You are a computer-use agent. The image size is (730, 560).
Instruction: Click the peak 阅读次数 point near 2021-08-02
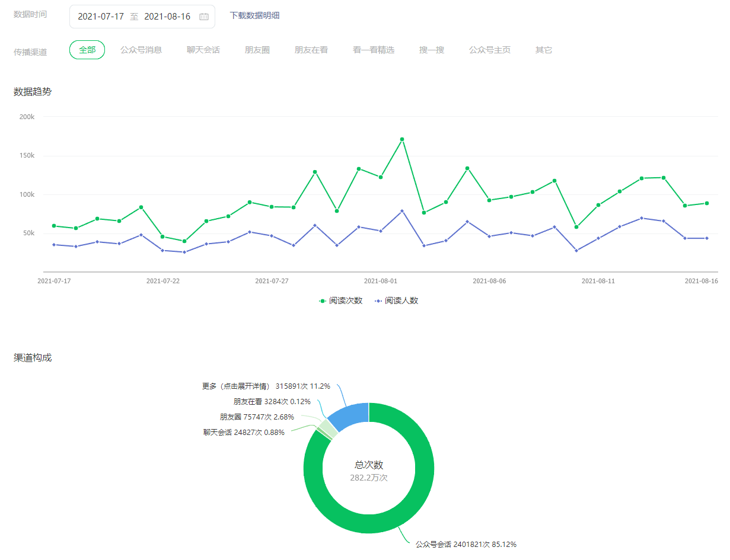click(402, 139)
